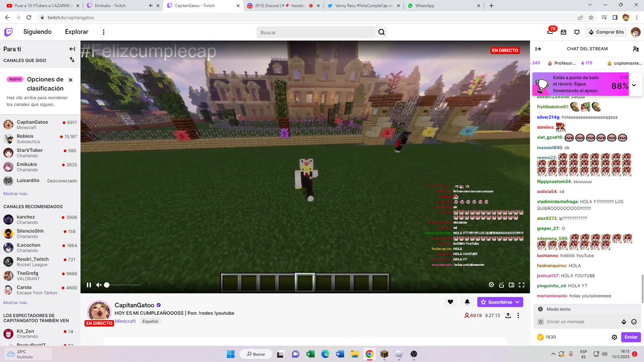Open TheGrefg recommended channel
The width and height of the screenshot is (644, 362).
point(40,276)
